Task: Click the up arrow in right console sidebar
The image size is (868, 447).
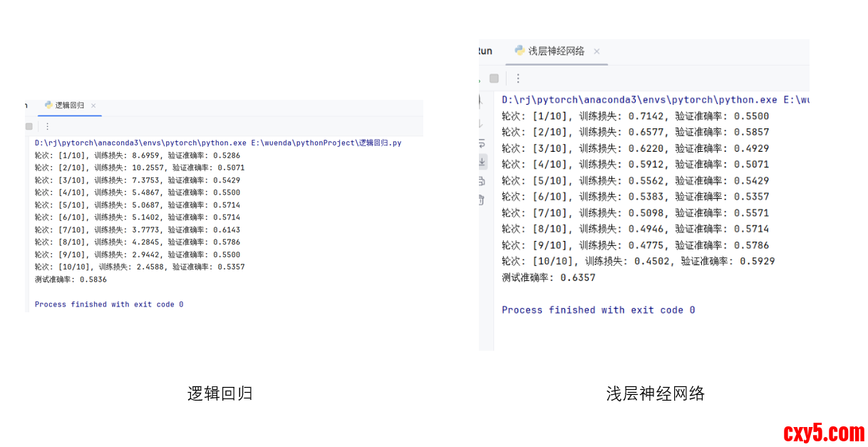Action: [482, 101]
